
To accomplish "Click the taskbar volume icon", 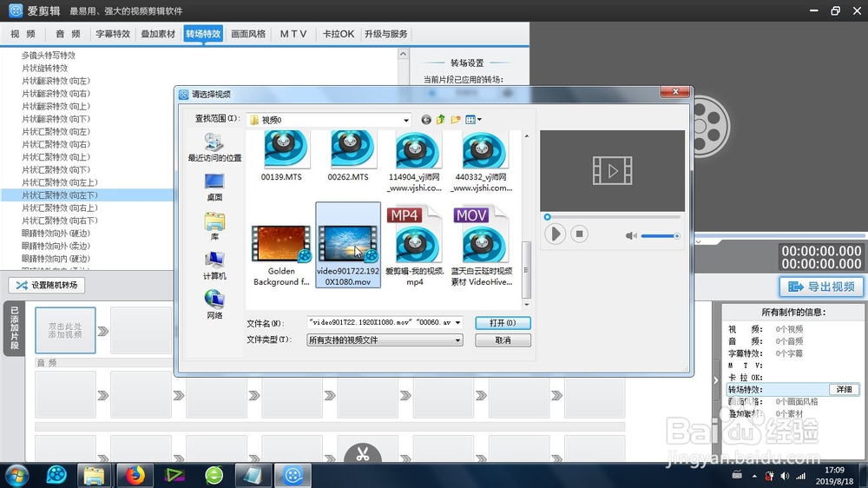I will pos(785,476).
